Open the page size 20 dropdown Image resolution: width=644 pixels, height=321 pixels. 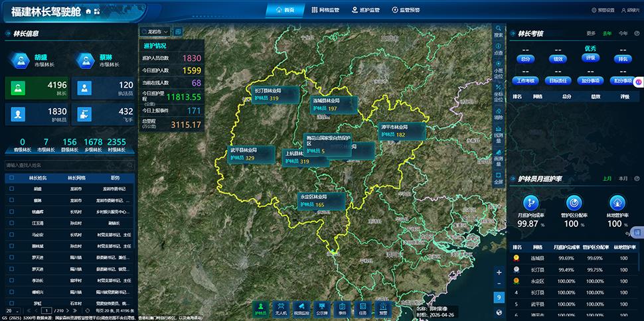pos(13,311)
